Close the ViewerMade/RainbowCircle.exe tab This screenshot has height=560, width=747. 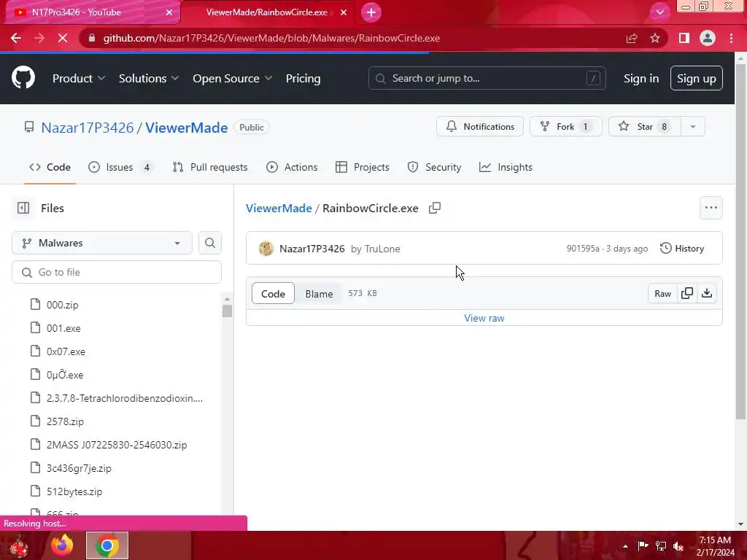344,12
